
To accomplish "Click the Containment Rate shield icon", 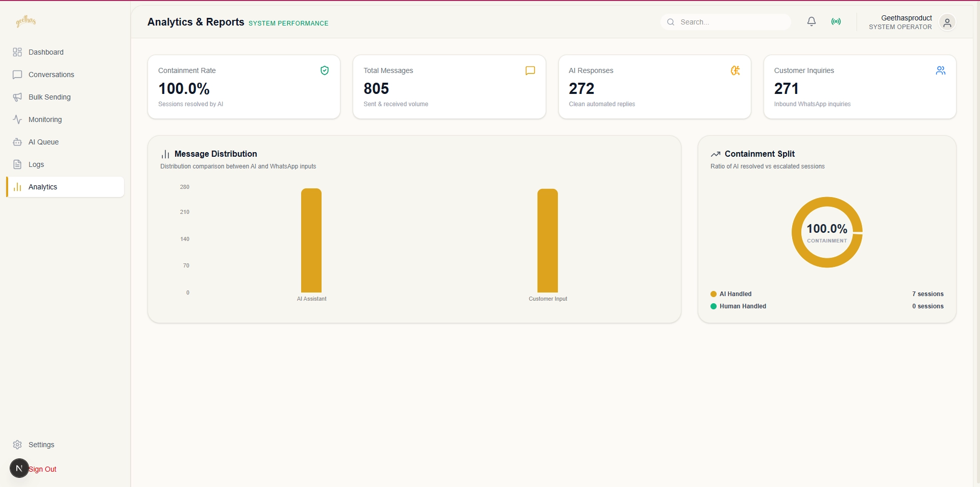I will coord(325,70).
